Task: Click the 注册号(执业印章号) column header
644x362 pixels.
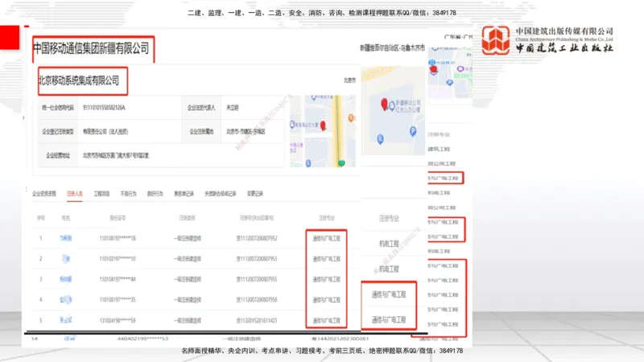Action: pos(257,218)
